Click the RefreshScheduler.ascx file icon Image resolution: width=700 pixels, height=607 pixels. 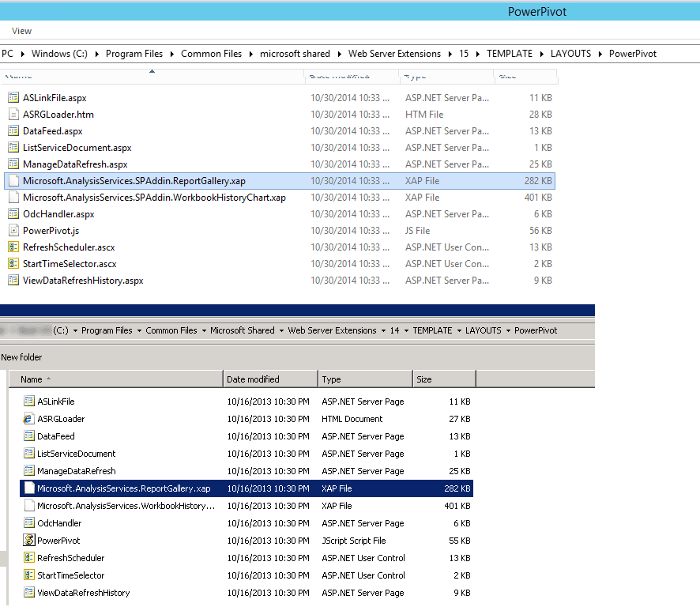(13, 247)
